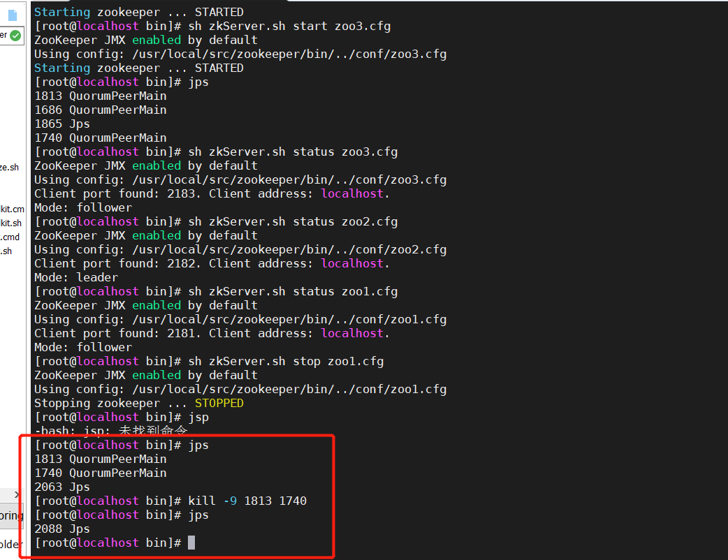This screenshot has width=728, height=560.
Task: Click the 'Using config' line for conf/zoo2.cfg
Action: [240, 249]
